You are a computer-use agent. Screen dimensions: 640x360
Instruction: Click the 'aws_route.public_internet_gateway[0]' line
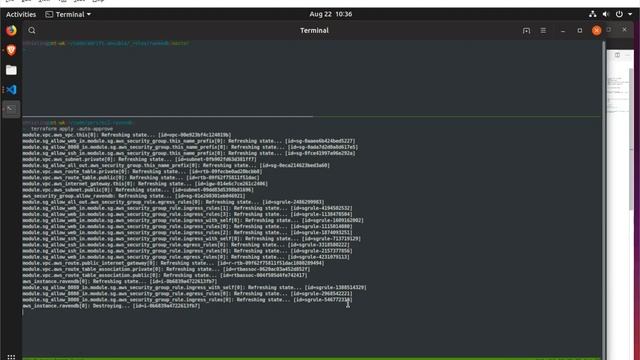pos(173,263)
